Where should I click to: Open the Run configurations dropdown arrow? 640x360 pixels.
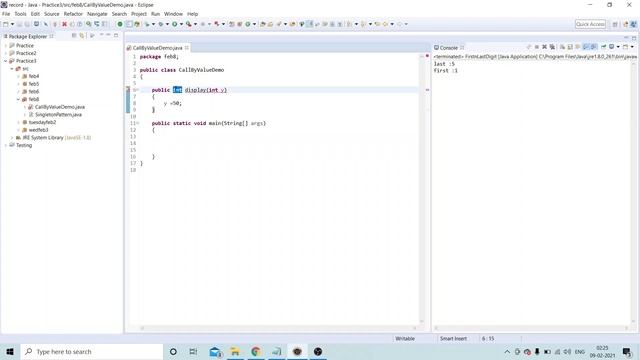pos(181,24)
